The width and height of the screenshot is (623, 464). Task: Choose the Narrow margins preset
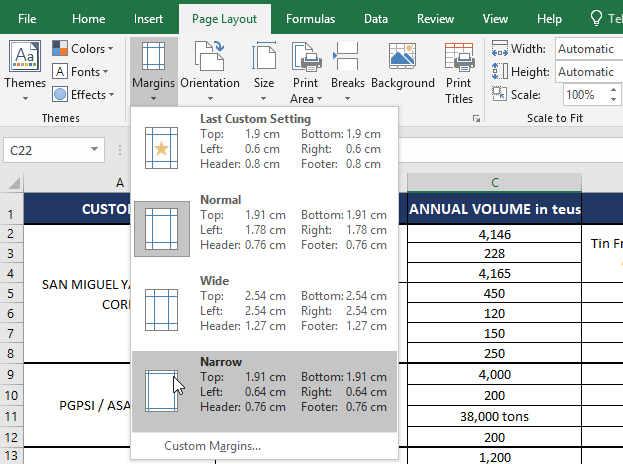[264, 391]
